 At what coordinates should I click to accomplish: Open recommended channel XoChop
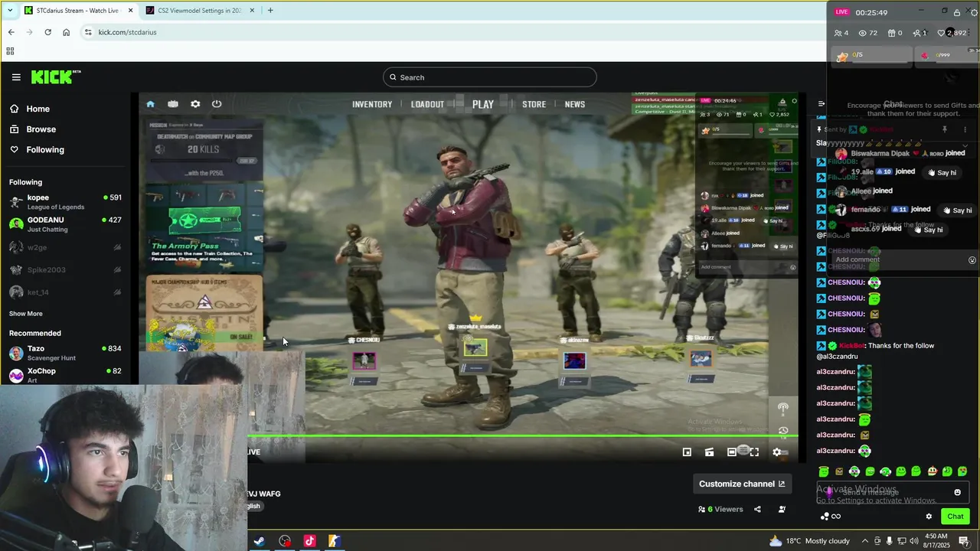tap(65, 375)
